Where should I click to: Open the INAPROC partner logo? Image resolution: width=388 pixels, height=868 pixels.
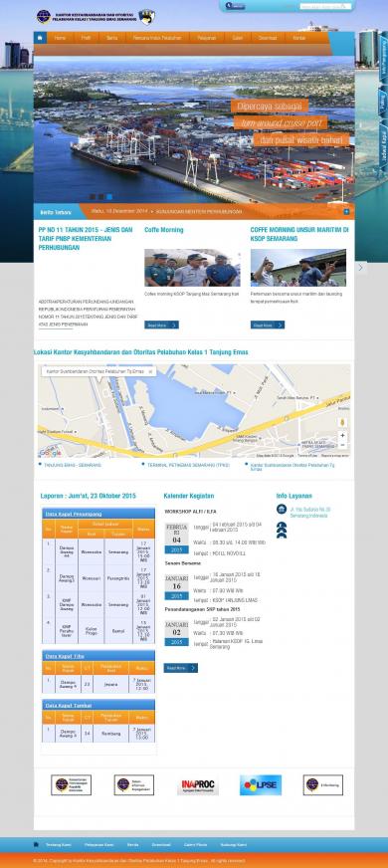[x=198, y=786]
